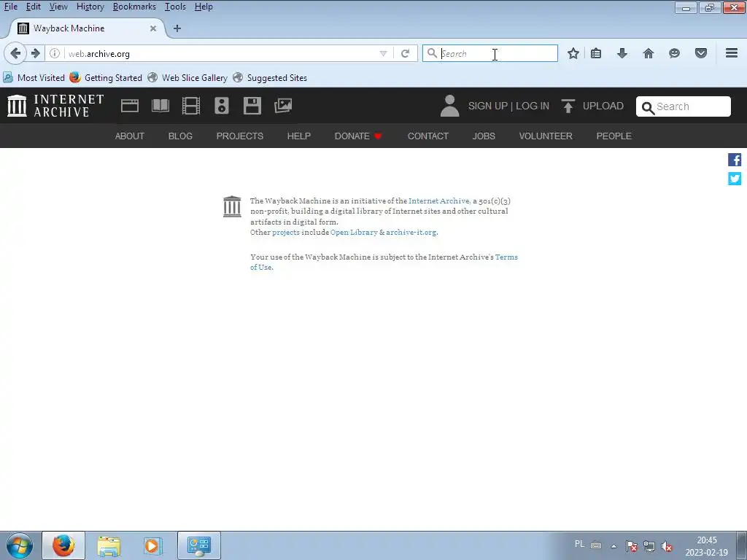Click the LOG IN link

[x=533, y=106]
